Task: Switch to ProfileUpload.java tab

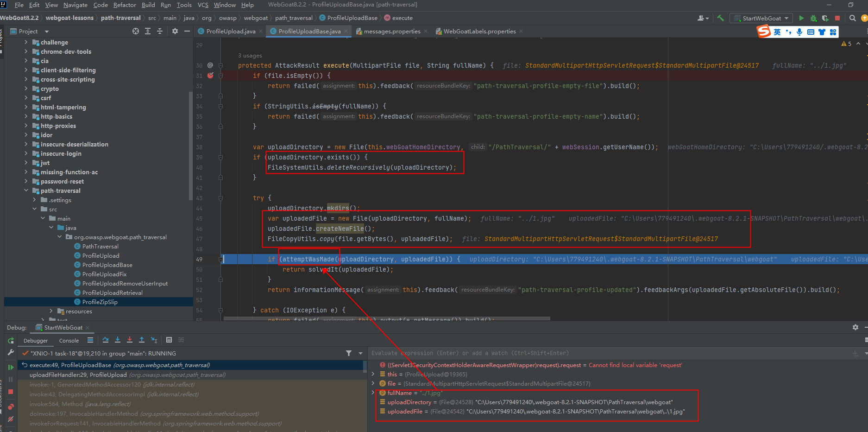Action: [x=231, y=31]
